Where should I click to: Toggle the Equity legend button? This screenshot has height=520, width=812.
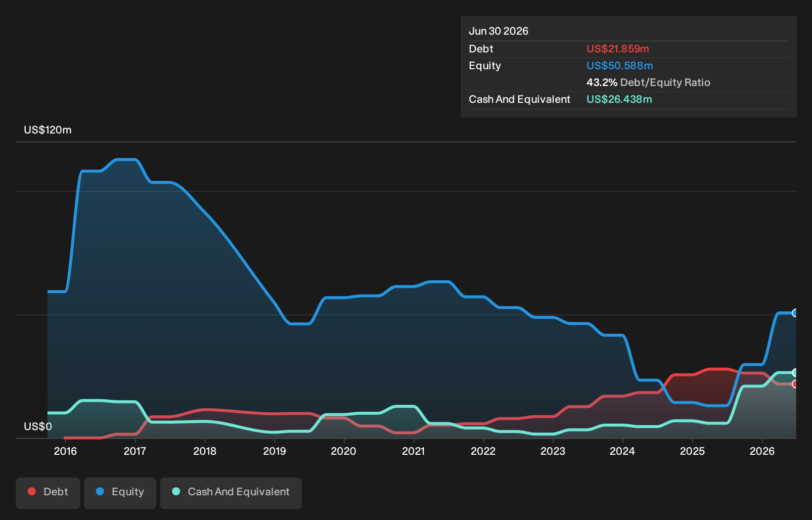(x=120, y=493)
